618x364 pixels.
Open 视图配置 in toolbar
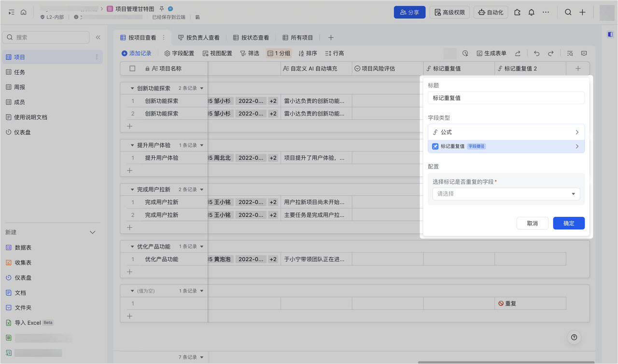pyautogui.click(x=217, y=54)
